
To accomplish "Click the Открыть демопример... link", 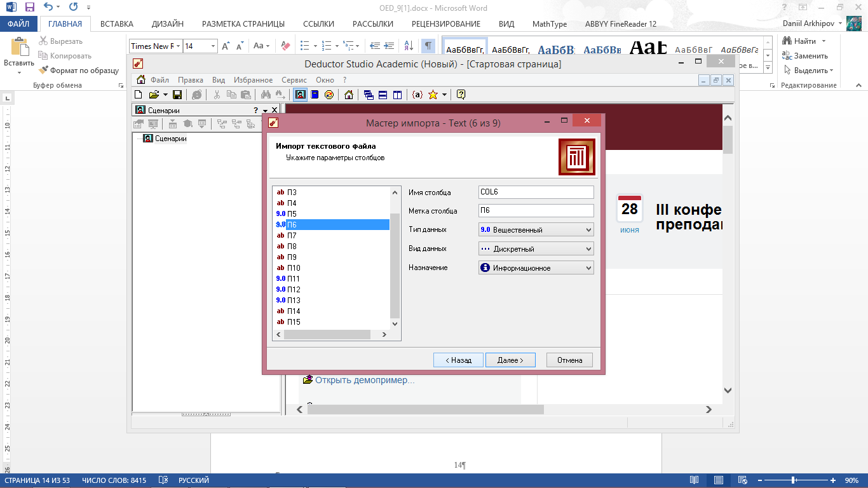I will pos(365,380).
